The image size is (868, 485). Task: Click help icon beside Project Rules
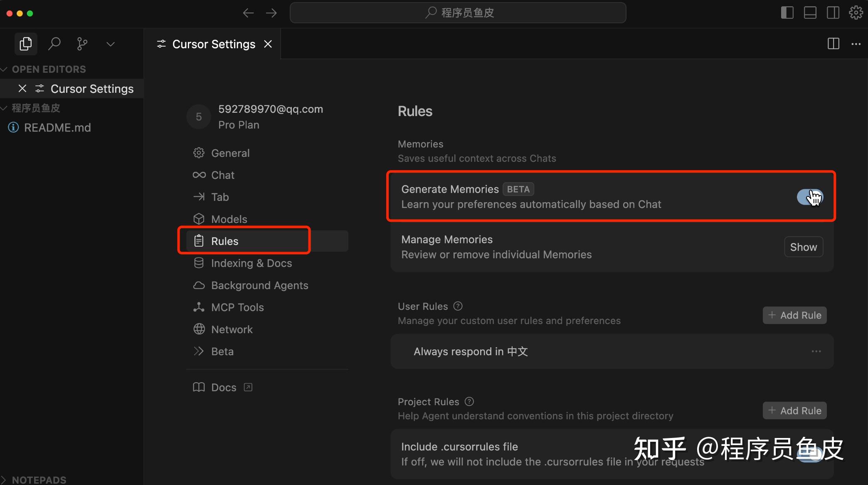(469, 401)
